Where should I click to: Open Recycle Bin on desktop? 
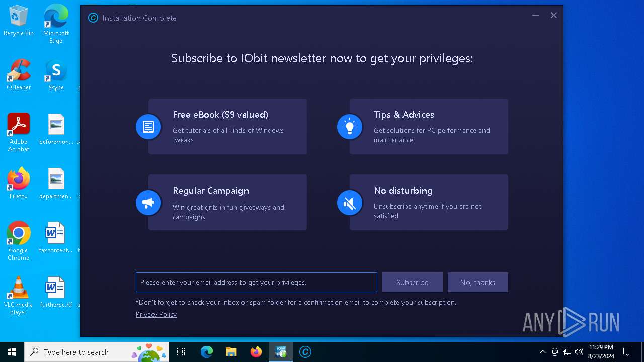click(19, 21)
